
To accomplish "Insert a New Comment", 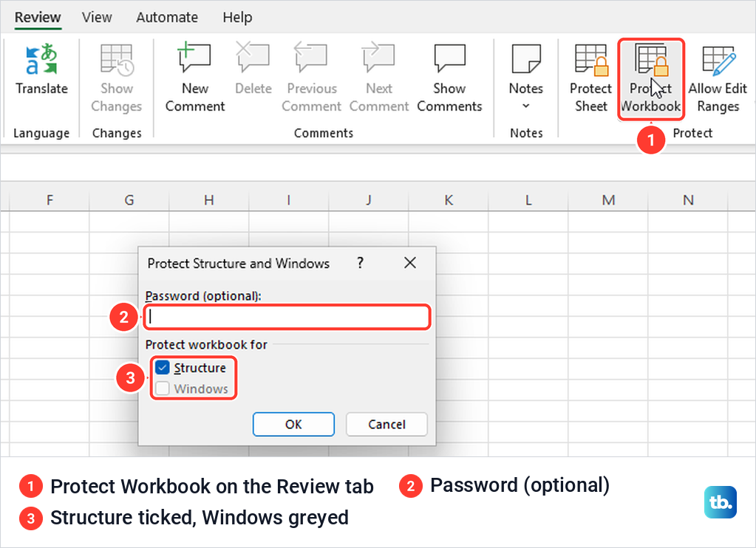I will (195, 78).
